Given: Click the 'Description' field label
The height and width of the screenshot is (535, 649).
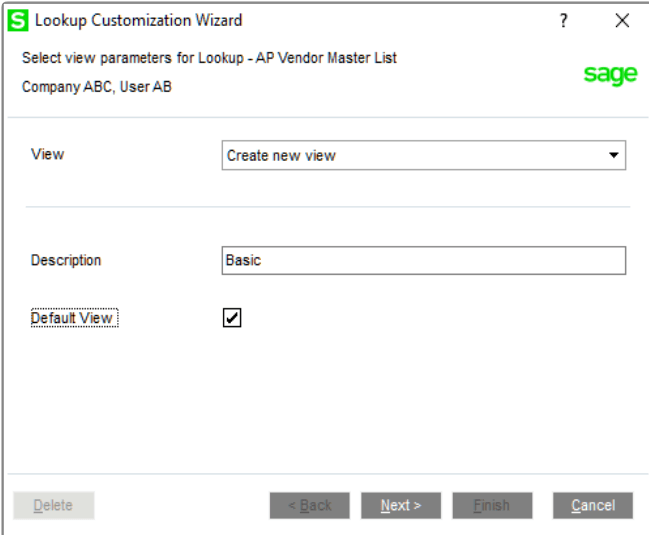Looking at the screenshot, I should pos(66,260).
